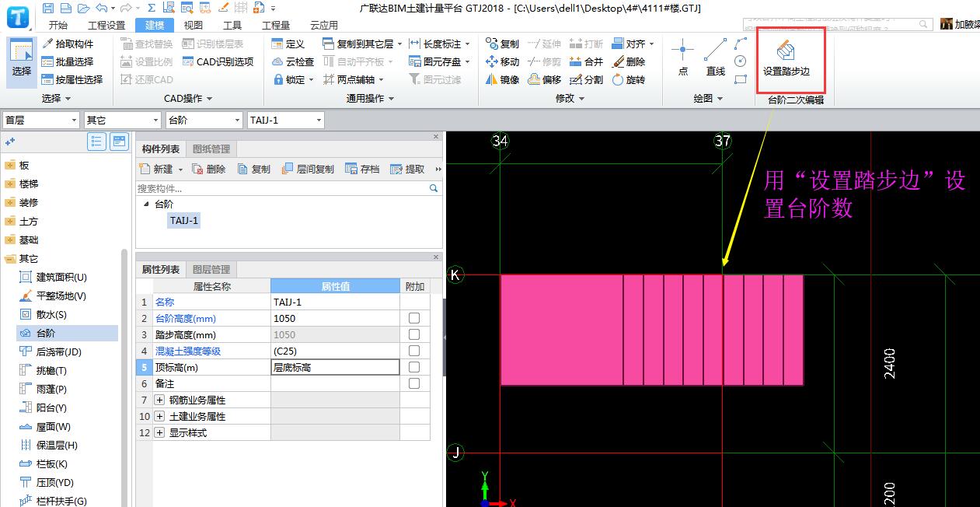Click the 台阶高度 value 1050 cell
The image size is (980, 507).
335,318
